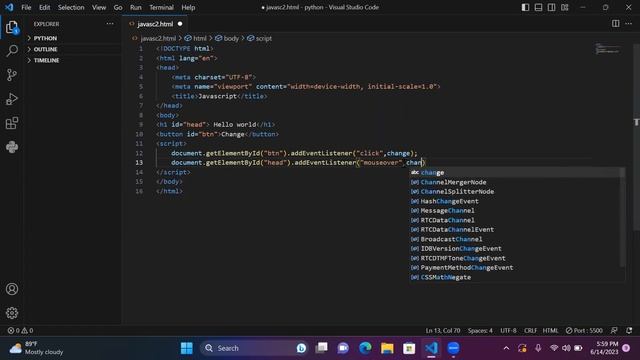Open the feedback icon in status bar
Image resolution: width=640 pixels, height=360 pixels.
(614, 331)
